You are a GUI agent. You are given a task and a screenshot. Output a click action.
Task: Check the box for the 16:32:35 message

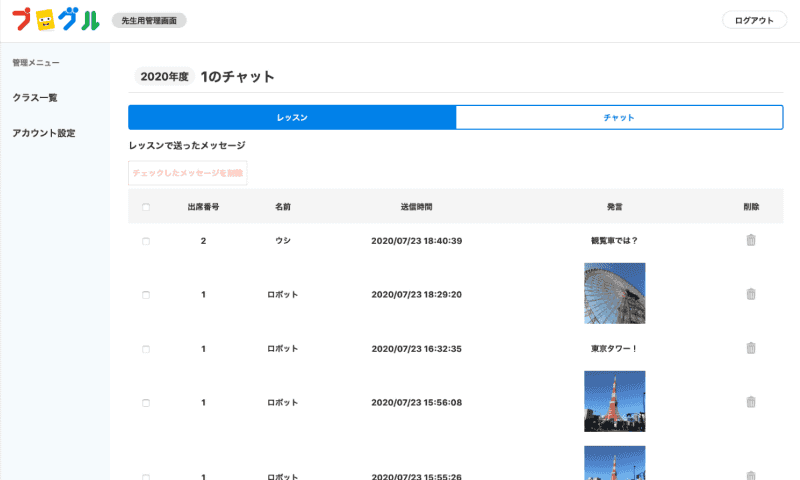coord(146,349)
